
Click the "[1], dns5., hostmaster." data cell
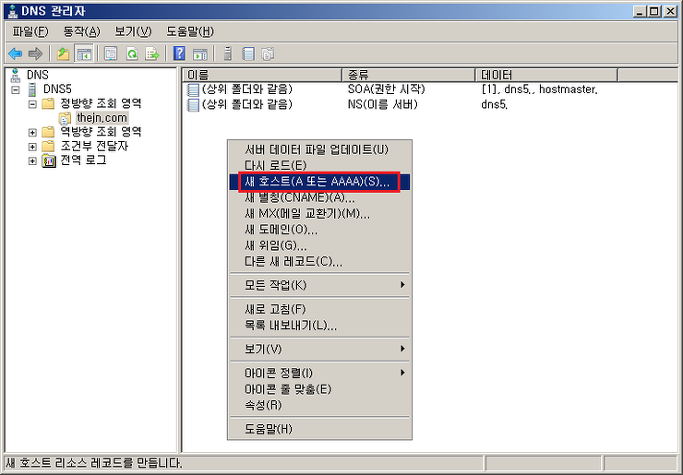click(x=539, y=89)
